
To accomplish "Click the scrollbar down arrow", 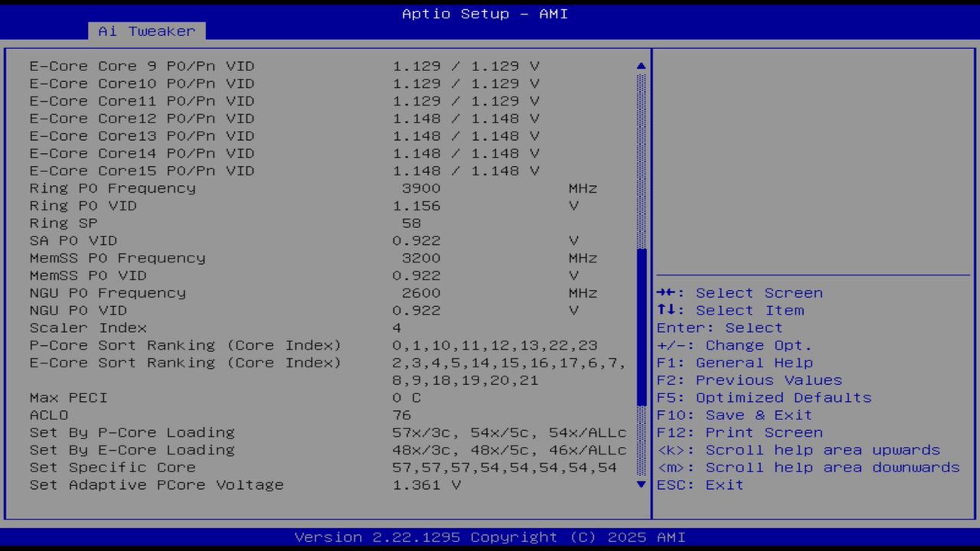I will pyautogui.click(x=640, y=484).
